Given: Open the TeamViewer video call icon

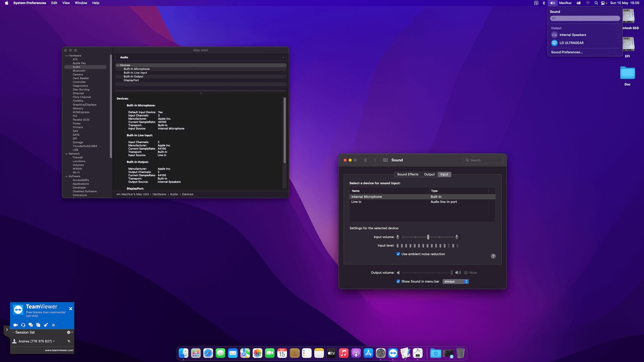Looking at the screenshot, I should [x=15, y=325].
